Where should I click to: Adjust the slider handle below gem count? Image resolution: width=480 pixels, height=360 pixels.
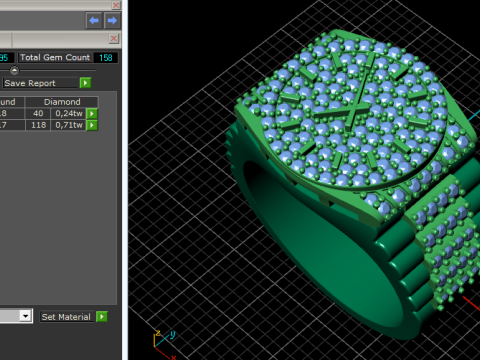point(14,70)
